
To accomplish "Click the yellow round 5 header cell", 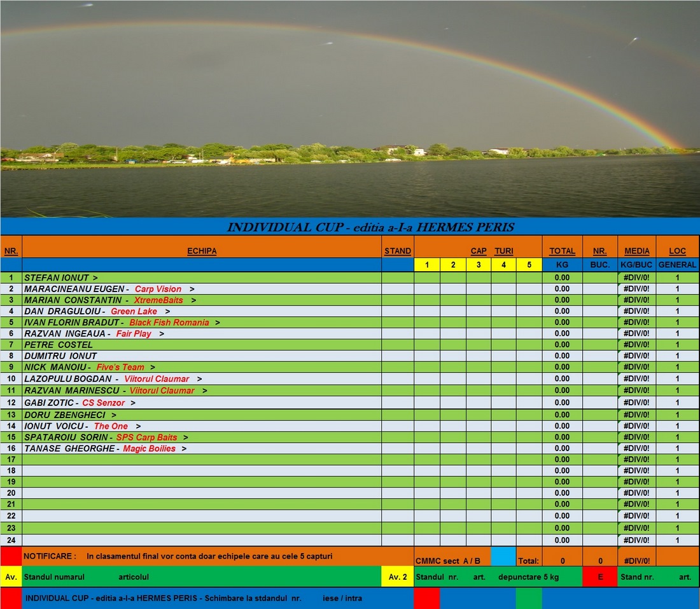I will click(x=529, y=265).
